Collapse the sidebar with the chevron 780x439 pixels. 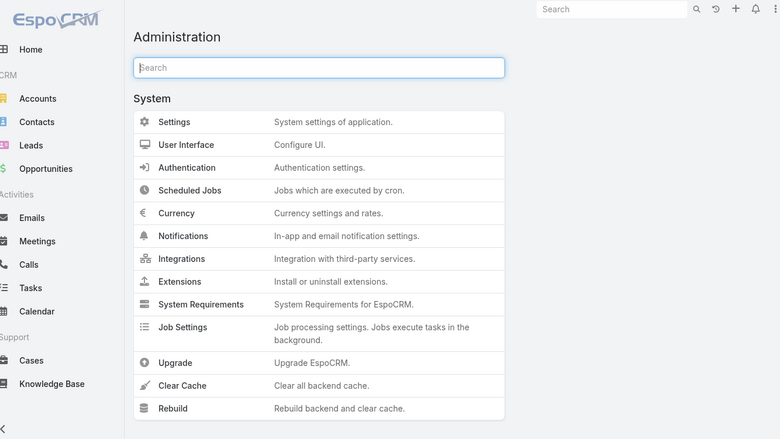click(x=3, y=429)
